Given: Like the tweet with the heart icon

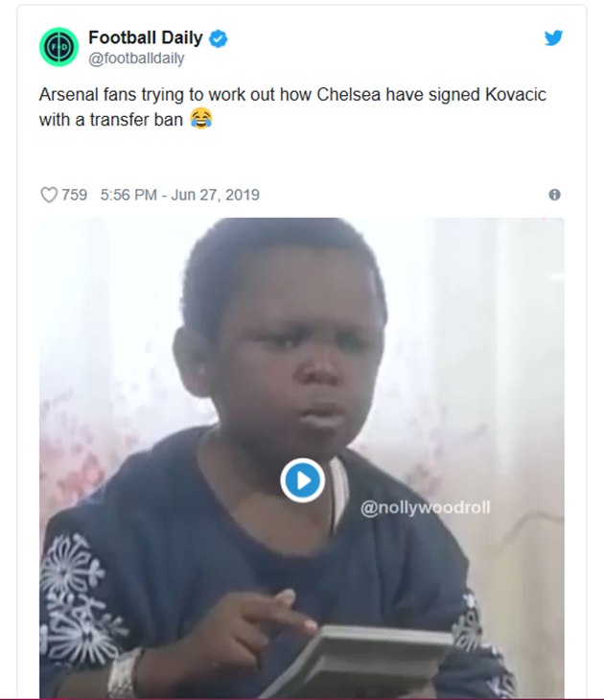Looking at the screenshot, I should click(x=49, y=195).
